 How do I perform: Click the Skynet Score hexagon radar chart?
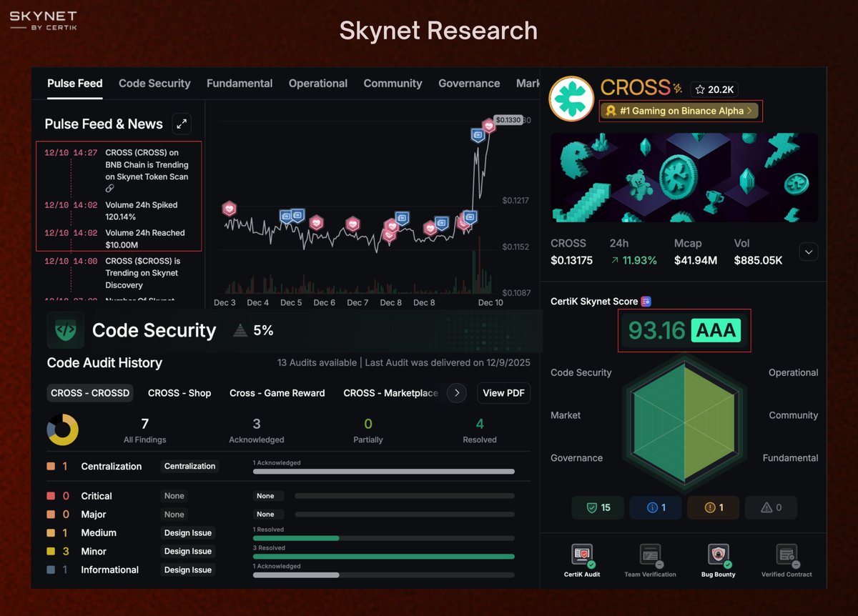(684, 422)
